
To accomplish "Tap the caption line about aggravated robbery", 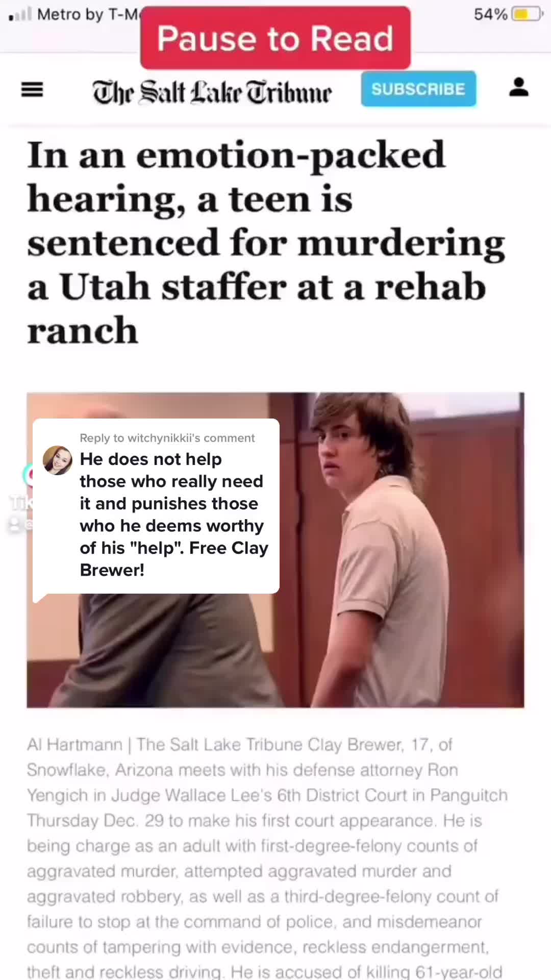I will tap(262, 896).
